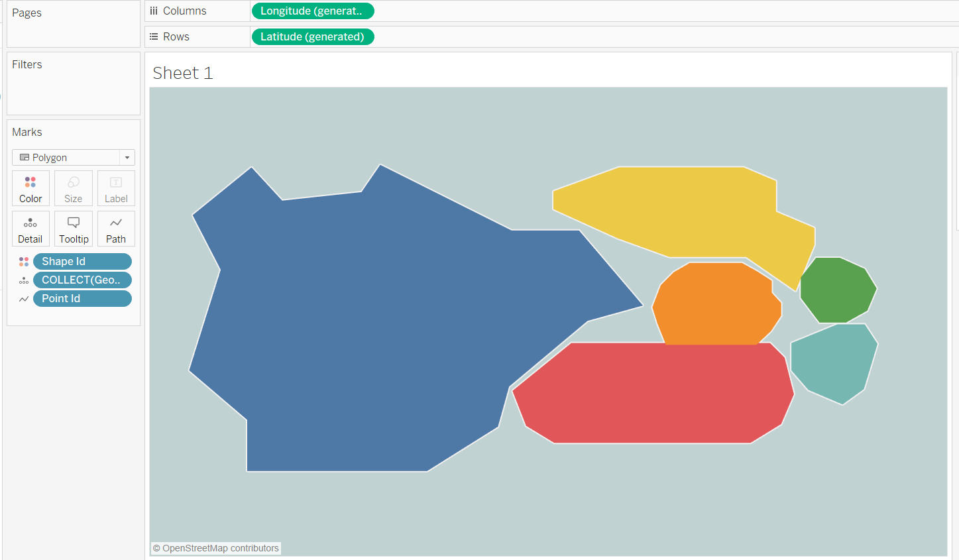Open the OpenStreetMap contributors attribution link
Viewport: 959px width, 560px height.
215,548
